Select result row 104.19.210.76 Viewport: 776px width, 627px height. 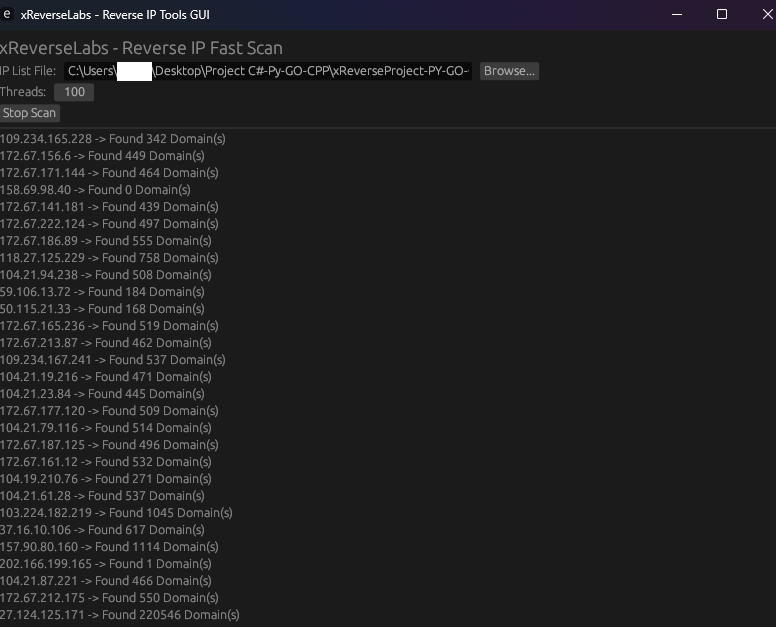[105, 479]
